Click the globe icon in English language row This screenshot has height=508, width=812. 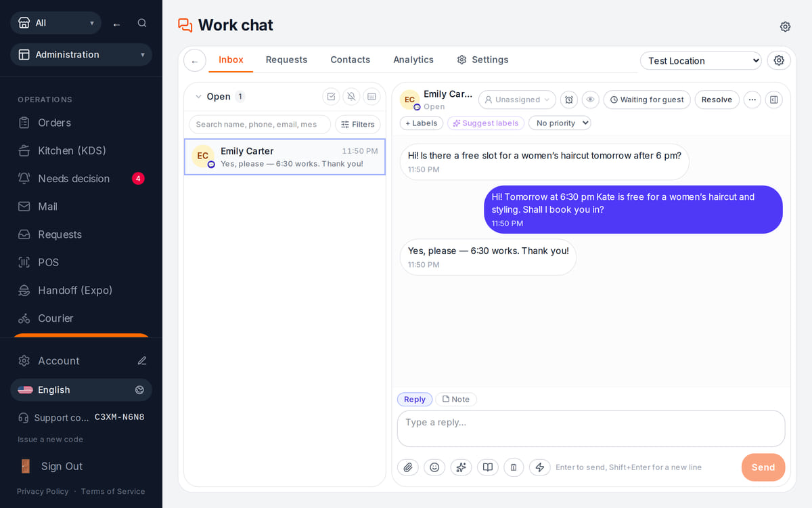(139, 389)
